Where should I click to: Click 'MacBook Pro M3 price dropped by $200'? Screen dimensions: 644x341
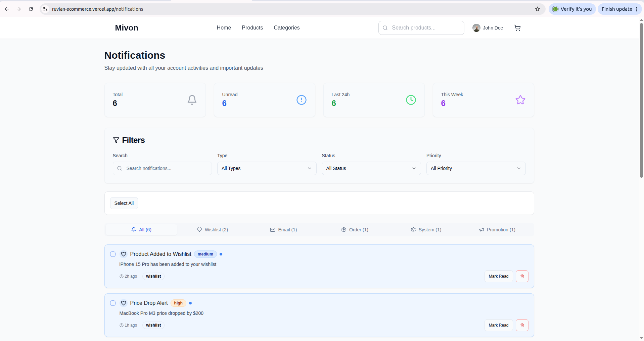tap(162, 313)
